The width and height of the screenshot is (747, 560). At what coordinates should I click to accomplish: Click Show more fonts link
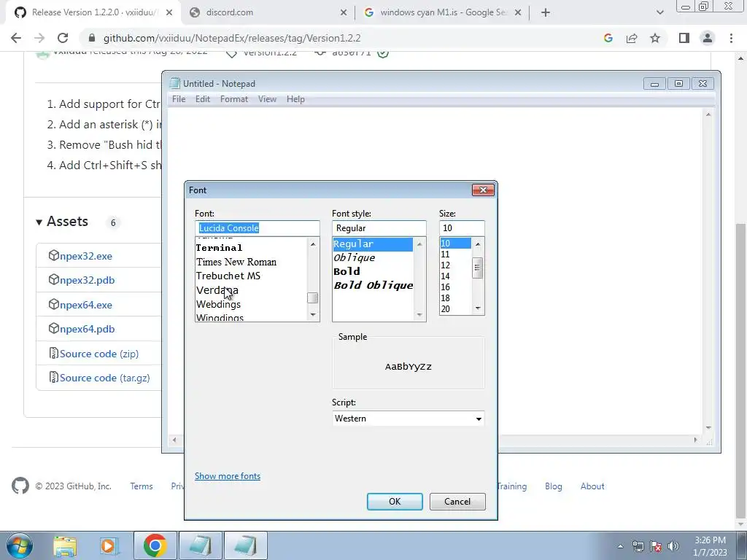[228, 476]
